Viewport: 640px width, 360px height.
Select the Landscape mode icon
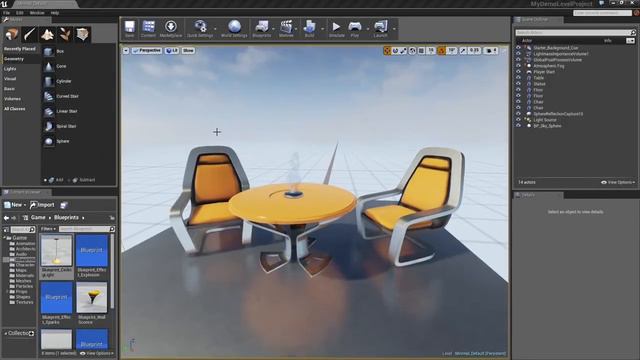[47, 34]
